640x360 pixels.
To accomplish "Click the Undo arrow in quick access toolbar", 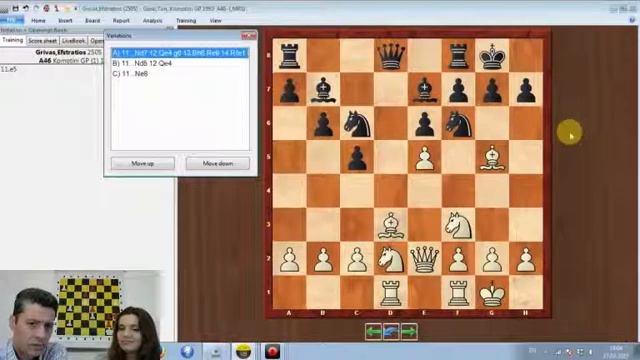I will [26, 8].
